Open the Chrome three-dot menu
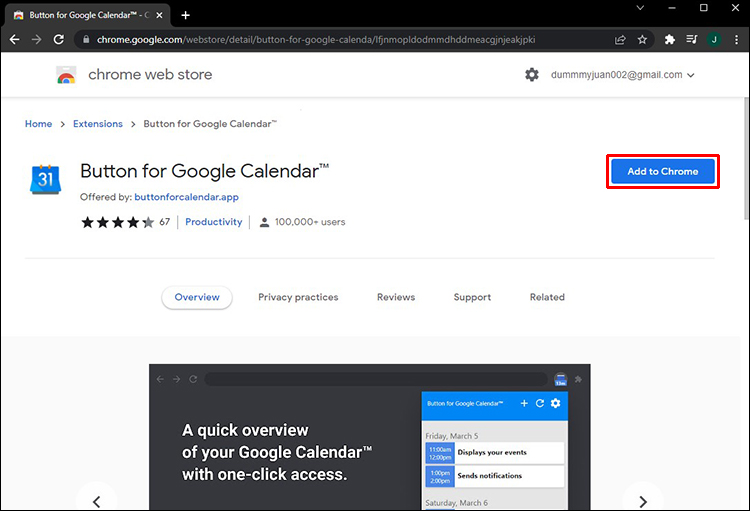 point(735,39)
